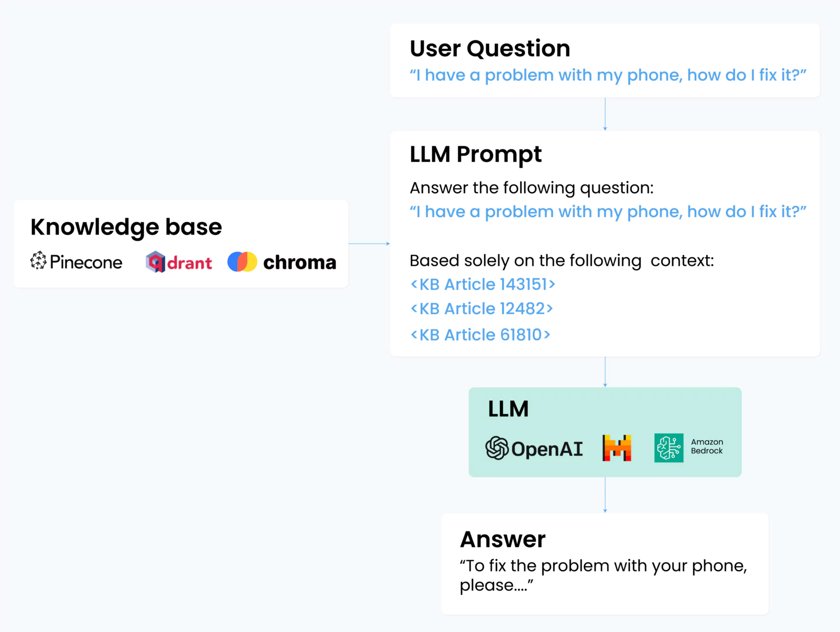Click the LLM heading in green box

pos(508,409)
